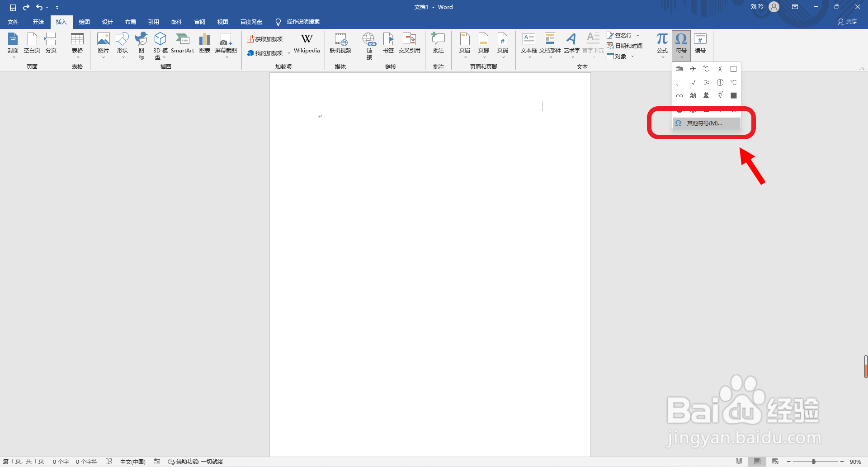Click the 文本框 text box icon
Screen dimensions: 868x467
(529, 39)
